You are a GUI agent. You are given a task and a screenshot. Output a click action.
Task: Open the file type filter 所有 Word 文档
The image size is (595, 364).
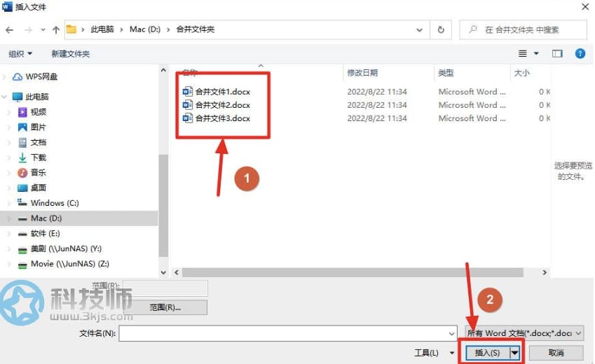(x=524, y=333)
